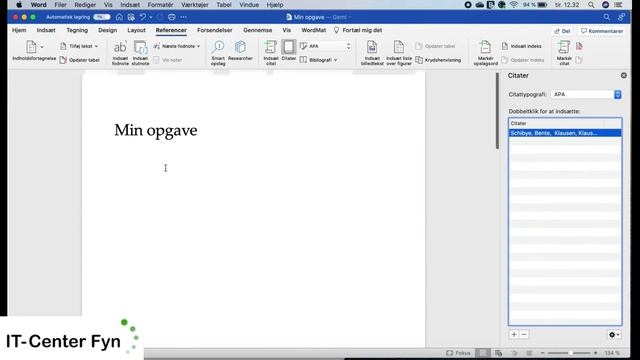The height and width of the screenshot is (360, 640).
Task: Open the Apple menu
Action: click(x=19, y=5)
